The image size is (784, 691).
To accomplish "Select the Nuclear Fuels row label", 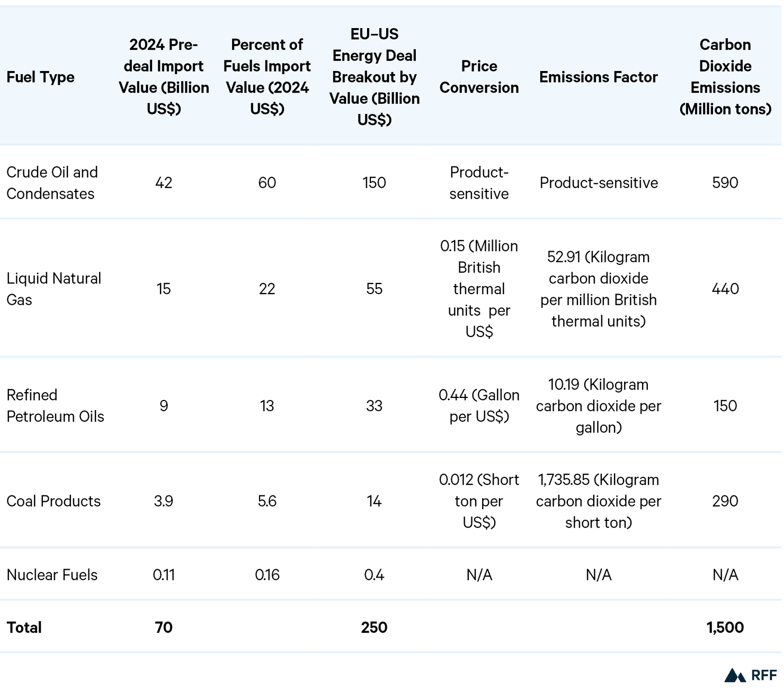I will [52, 574].
